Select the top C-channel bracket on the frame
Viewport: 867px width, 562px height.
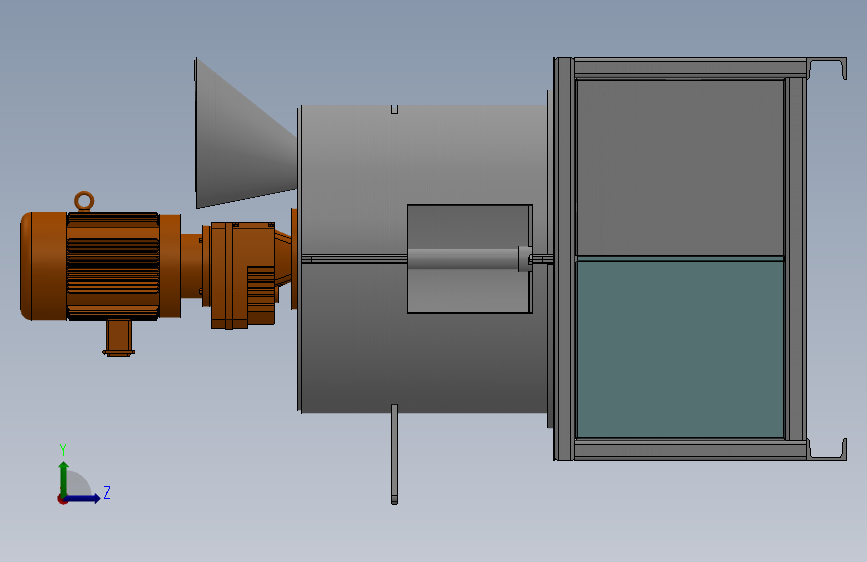coord(827,69)
